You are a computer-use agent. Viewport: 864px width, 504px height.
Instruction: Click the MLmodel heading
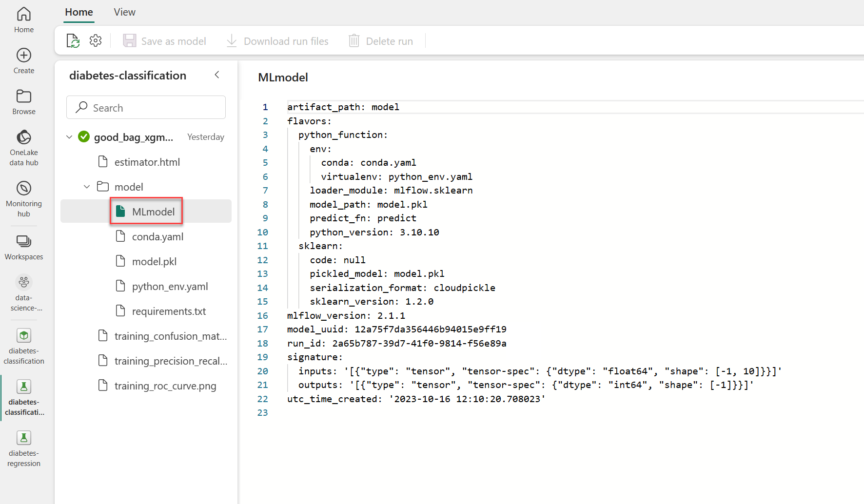click(x=283, y=77)
